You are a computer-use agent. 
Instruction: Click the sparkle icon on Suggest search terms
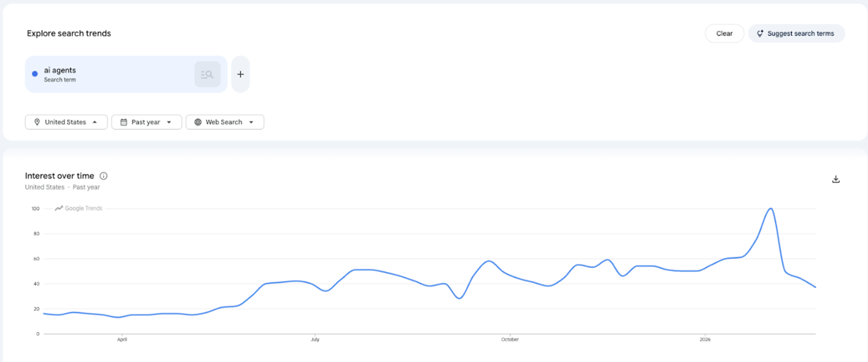tap(760, 33)
